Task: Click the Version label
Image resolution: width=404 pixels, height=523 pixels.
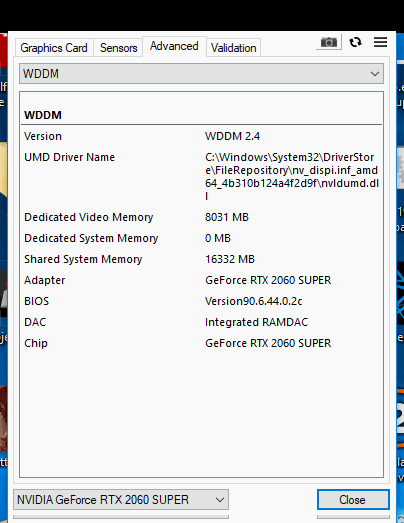Action: coord(43,136)
